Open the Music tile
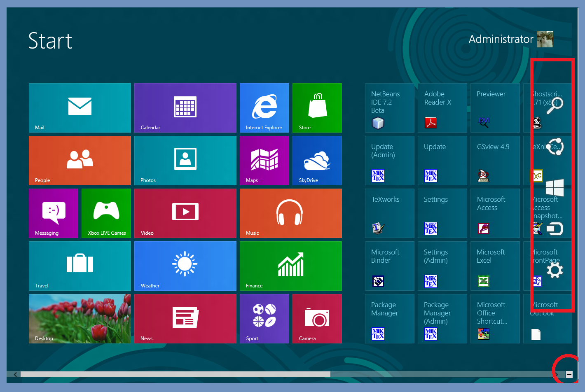Screen dimensions: 585x392 [291, 213]
